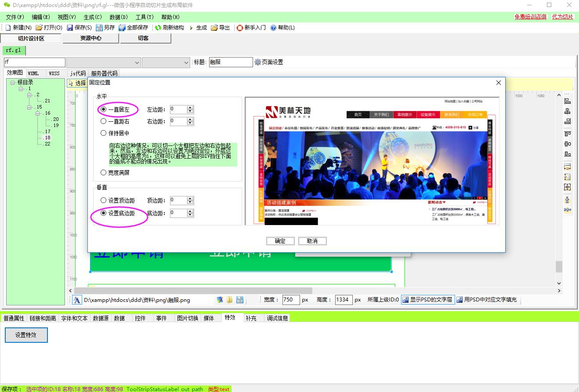Click the equal horizontal spacing icon
Image resolution: width=579 pixels, height=392 pixels.
tap(568, 210)
